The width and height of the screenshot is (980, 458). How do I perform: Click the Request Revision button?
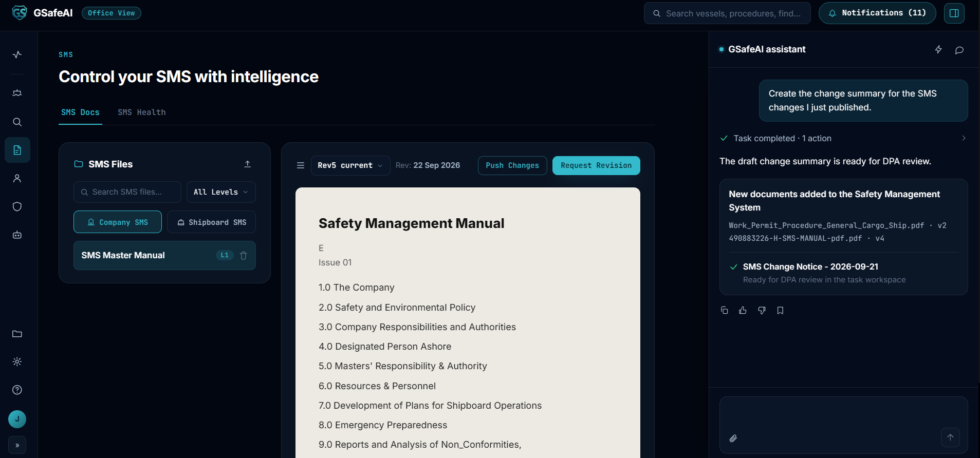(596, 165)
